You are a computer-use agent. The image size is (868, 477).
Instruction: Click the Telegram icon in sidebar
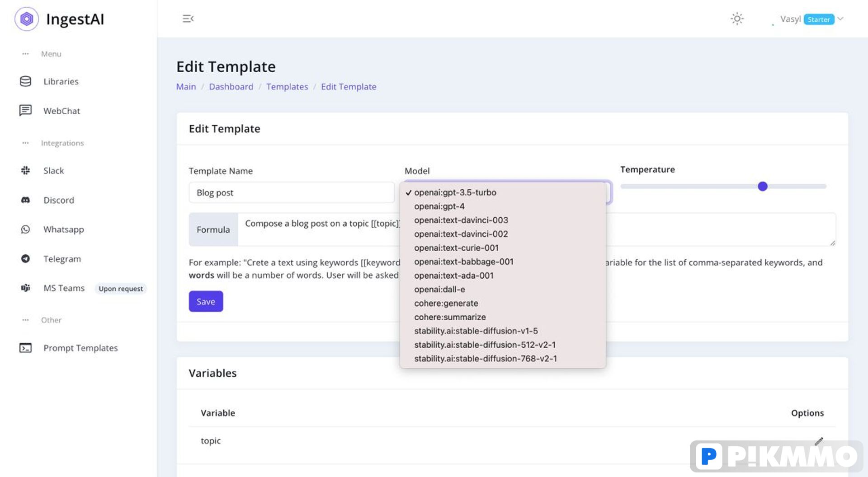[x=25, y=259]
